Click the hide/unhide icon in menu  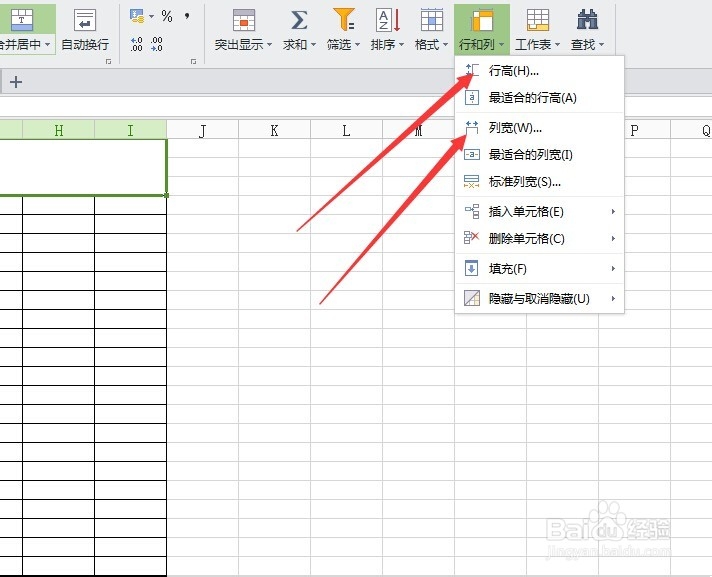(472, 298)
